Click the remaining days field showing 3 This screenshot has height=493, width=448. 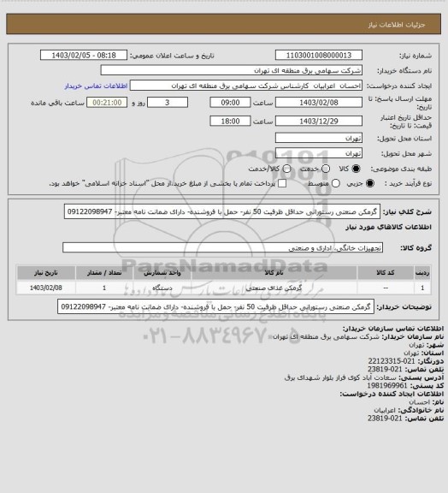(168, 103)
